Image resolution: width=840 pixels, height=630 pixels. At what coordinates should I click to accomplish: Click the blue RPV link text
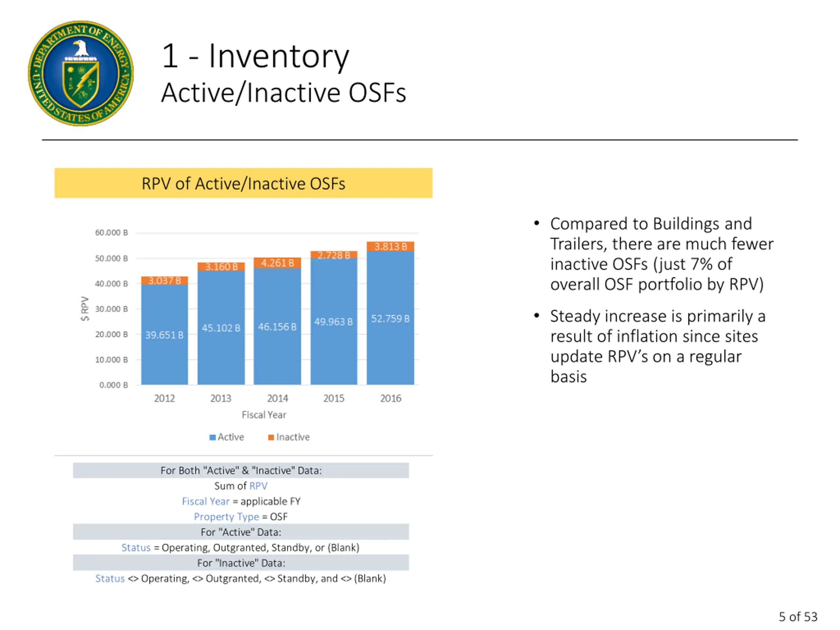258,486
